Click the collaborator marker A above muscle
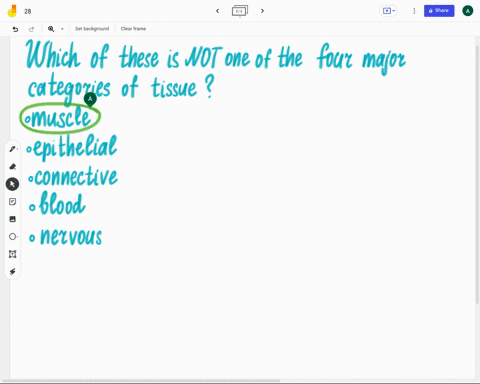Image resolution: width=480 pixels, height=384 pixels. tap(90, 99)
